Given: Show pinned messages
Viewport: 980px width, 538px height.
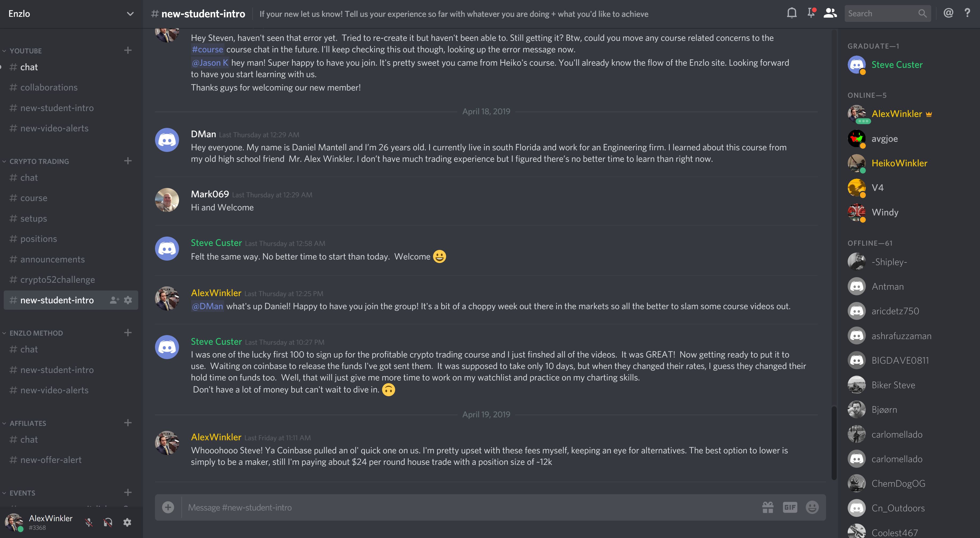Looking at the screenshot, I should [811, 13].
